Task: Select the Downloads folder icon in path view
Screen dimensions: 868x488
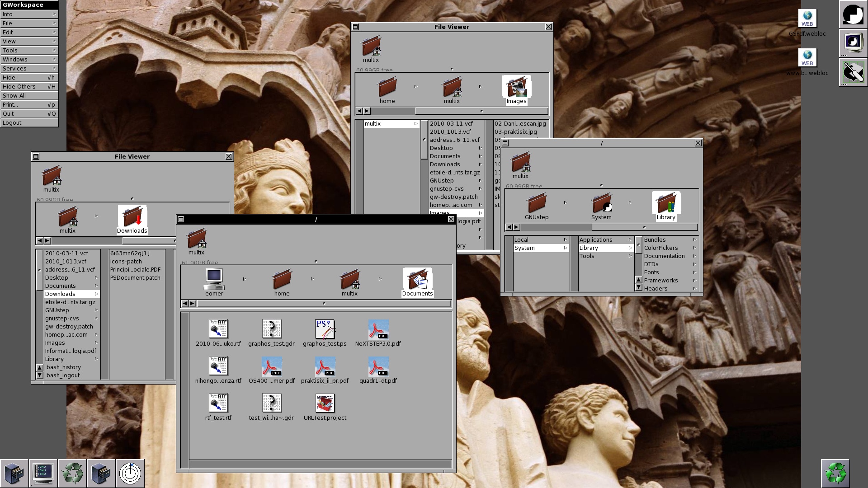Action: coord(132,217)
